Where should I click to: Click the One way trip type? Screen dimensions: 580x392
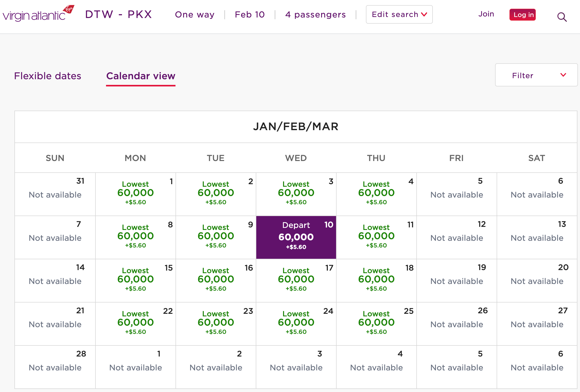coord(195,14)
